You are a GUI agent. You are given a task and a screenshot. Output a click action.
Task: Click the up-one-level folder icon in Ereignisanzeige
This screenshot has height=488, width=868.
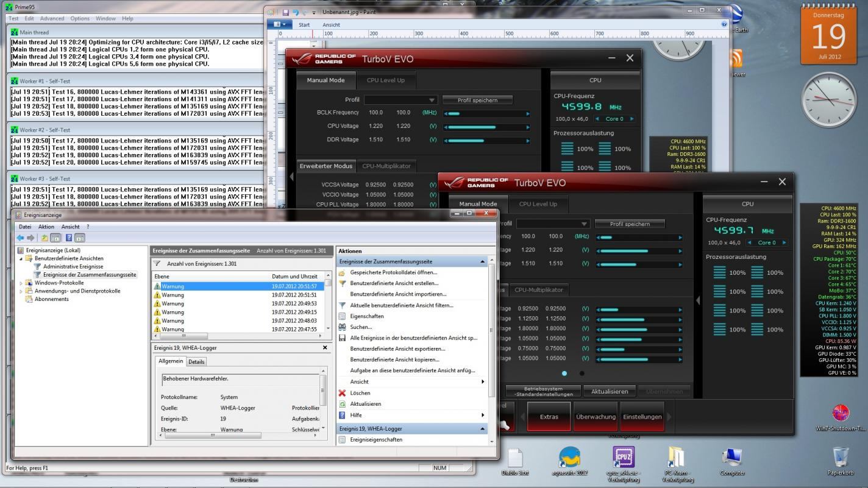tap(44, 238)
